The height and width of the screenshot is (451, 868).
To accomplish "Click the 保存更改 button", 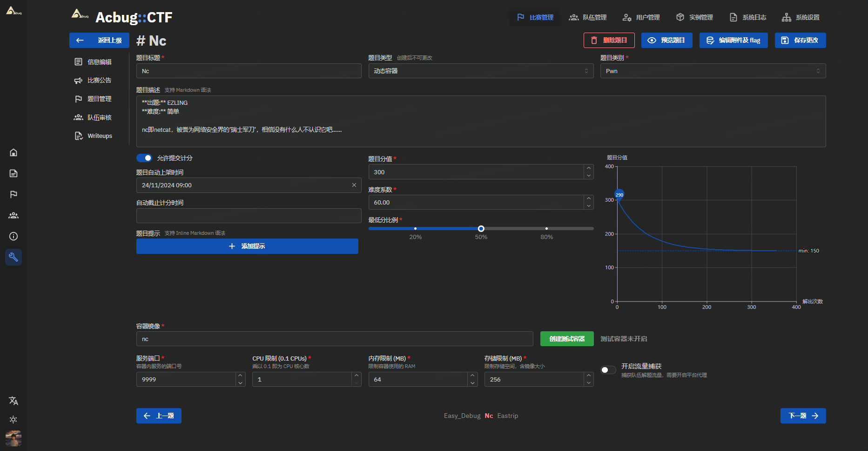I will pyautogui.click(x=800, y=41).
